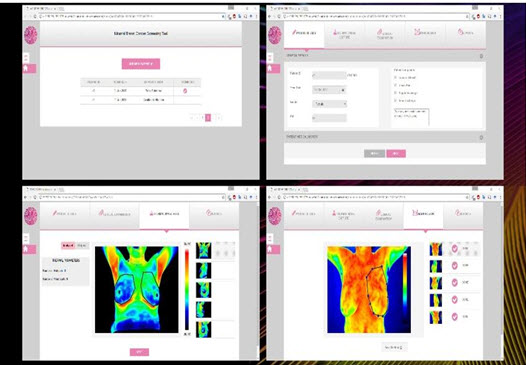Select first thermal thumbnail in bottom-left window
The image size is (526, 365).
(x=204, y=250)
